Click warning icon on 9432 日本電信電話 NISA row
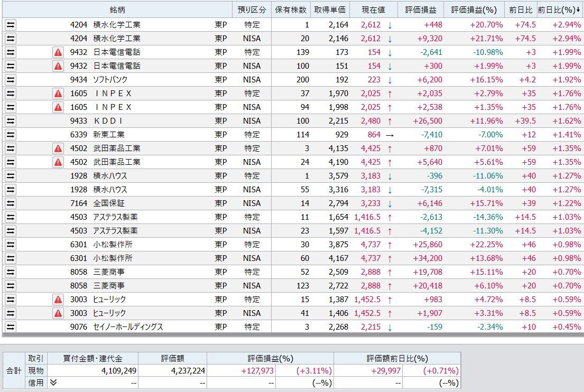Viewport: 584px width, 392px height. pyautogui.click(x=58, y=66)
